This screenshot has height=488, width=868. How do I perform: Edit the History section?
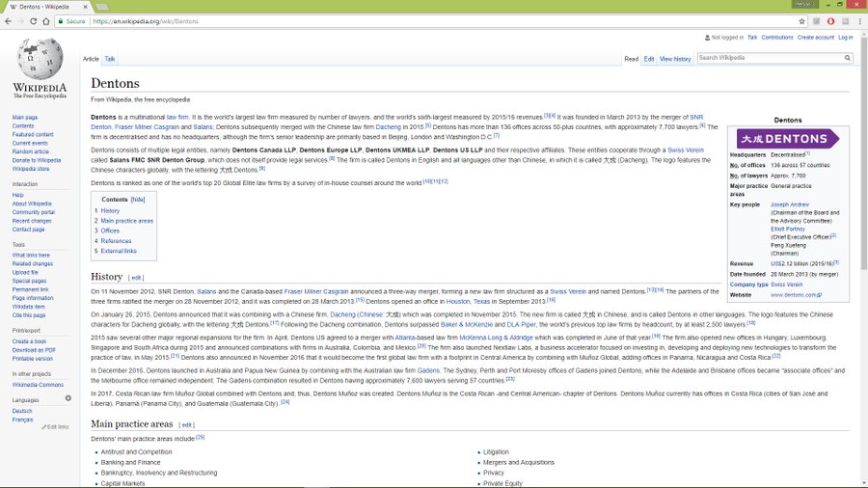tap(136, 278)
